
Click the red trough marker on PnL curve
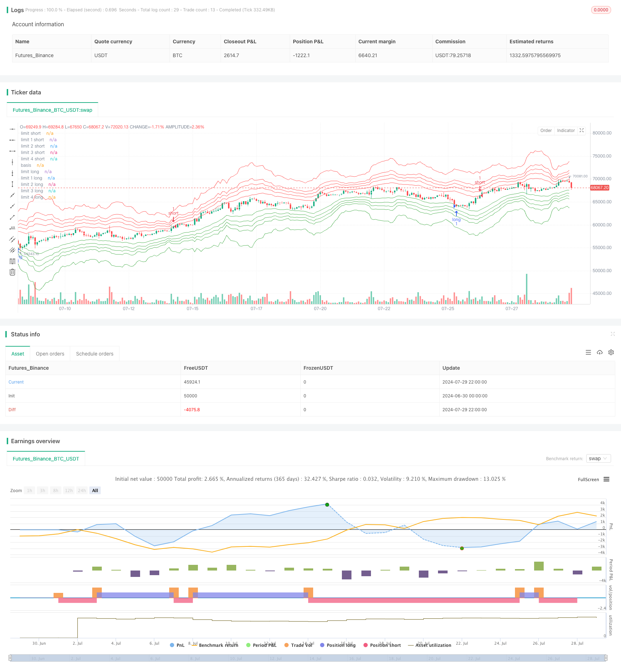click(x=462, y=548)
